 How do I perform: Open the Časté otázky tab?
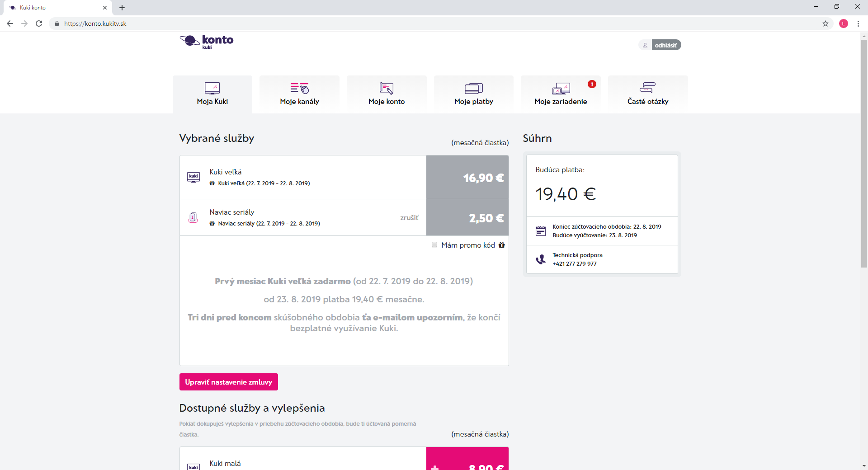[648, 94]
